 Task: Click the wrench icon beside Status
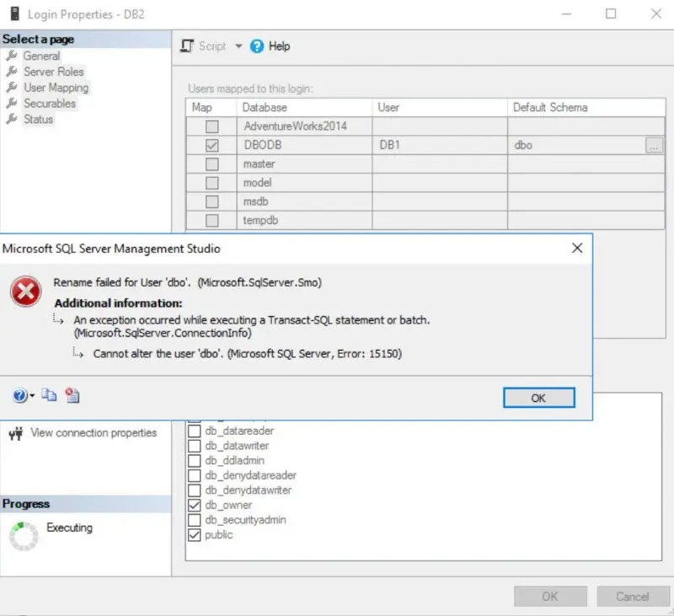coord(12,119)
